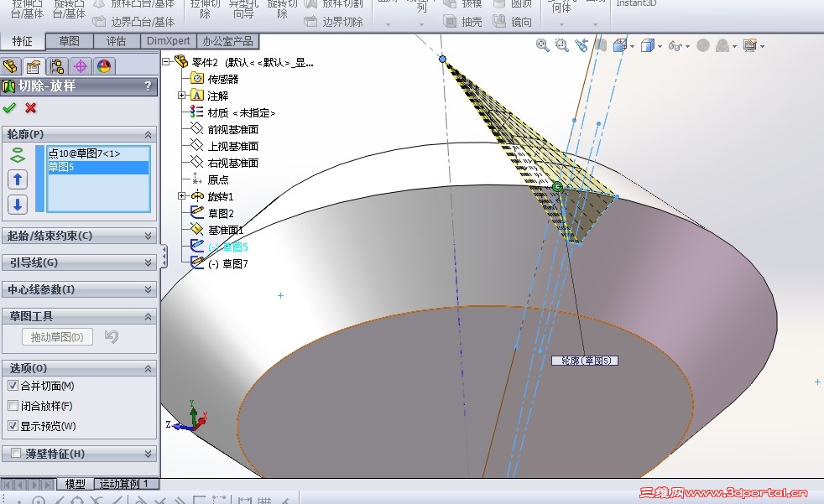This screenshot has height=504, width=824.
Task: Open the DimXpertManager crosshair tab icon
Action: 81,66
